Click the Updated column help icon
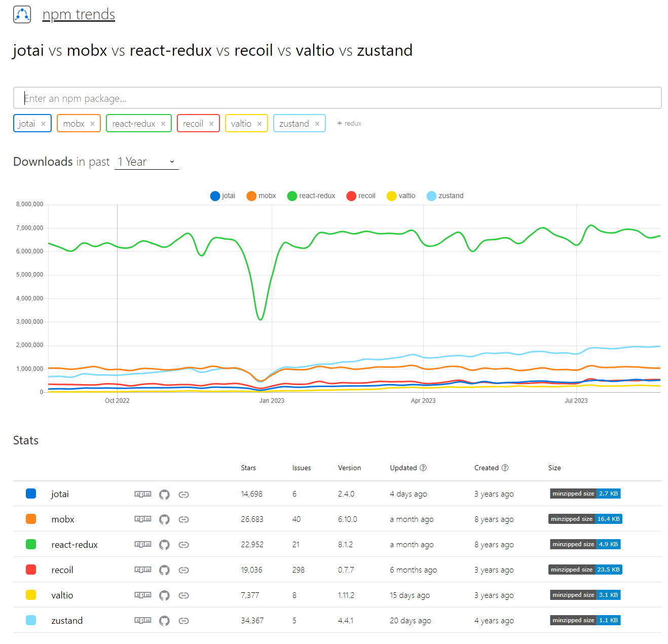This screenshot has height=644, width=668. [423, 468]
